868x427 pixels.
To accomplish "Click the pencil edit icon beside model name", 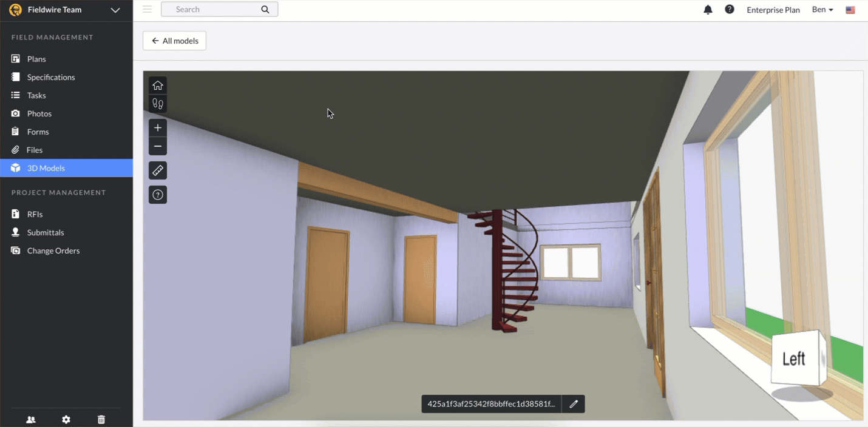I will point(573,404).
